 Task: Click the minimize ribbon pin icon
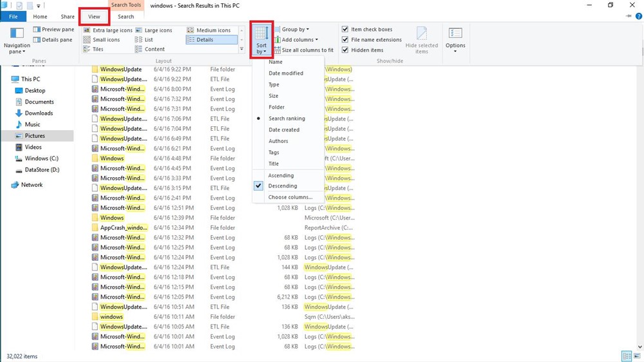629,17
